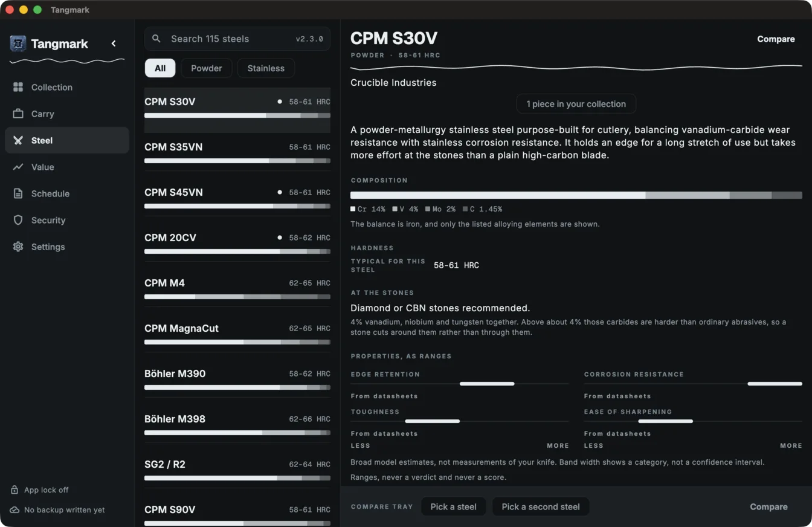Click the App lock off padlock icon

click(x=14, y=490)
